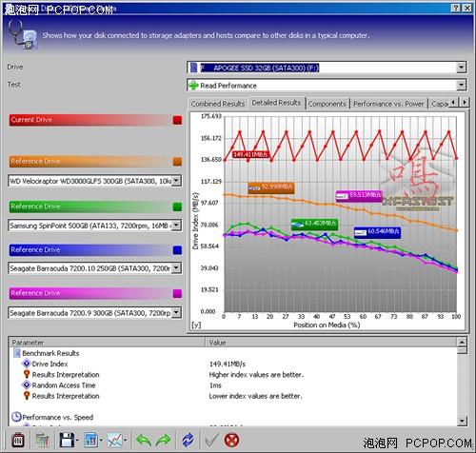Open the Components tab
This screenshot has width=476, height=453.
pyautogui.click(x=327, y=104)
